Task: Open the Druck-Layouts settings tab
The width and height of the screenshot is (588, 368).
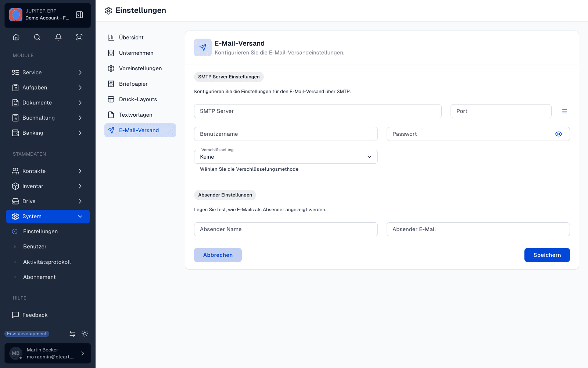Action: click(x=140, y=99)
